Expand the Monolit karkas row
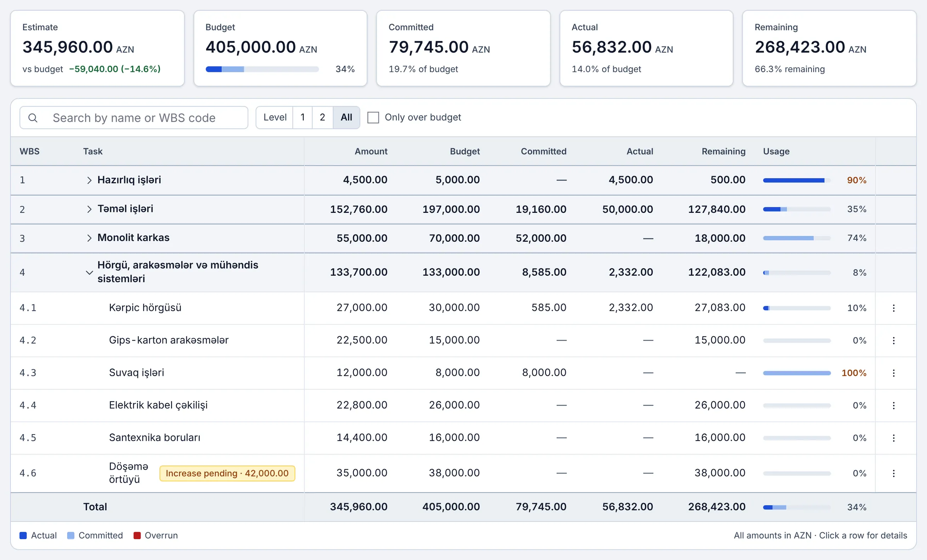Screen dimensions: 927x560 89,238
